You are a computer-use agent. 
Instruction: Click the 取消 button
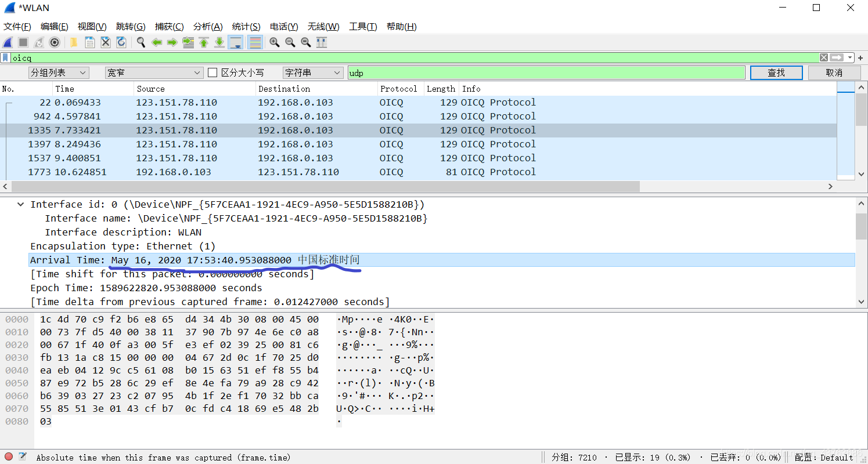[834, 72]
